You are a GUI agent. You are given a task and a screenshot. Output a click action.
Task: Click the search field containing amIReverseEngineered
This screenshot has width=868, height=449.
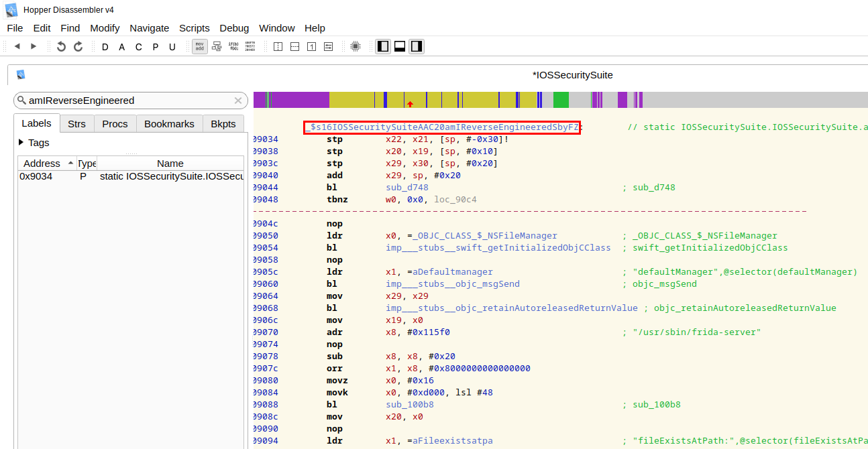(131, 101)
